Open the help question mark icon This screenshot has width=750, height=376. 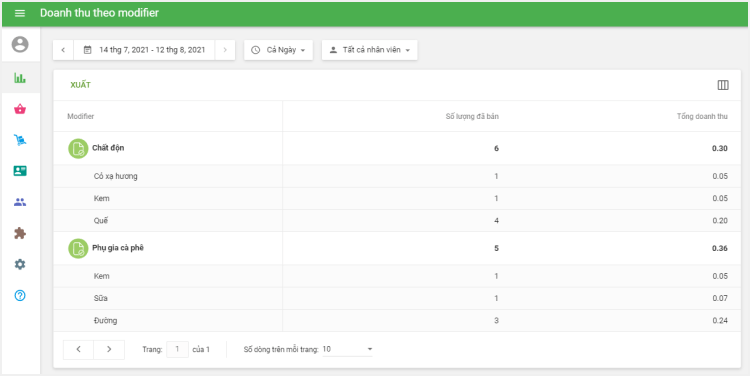(x=20, y=295)
